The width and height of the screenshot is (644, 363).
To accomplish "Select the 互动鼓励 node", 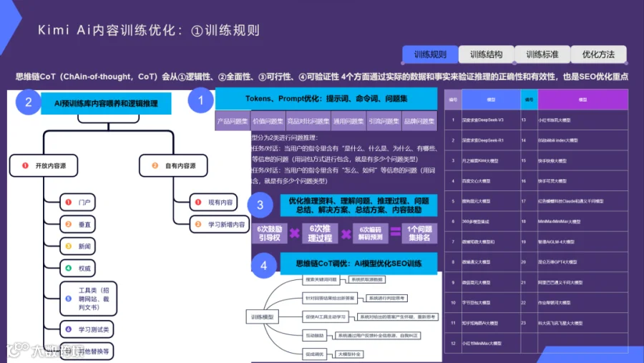I will pyautogui.click(x=315, y=336).
